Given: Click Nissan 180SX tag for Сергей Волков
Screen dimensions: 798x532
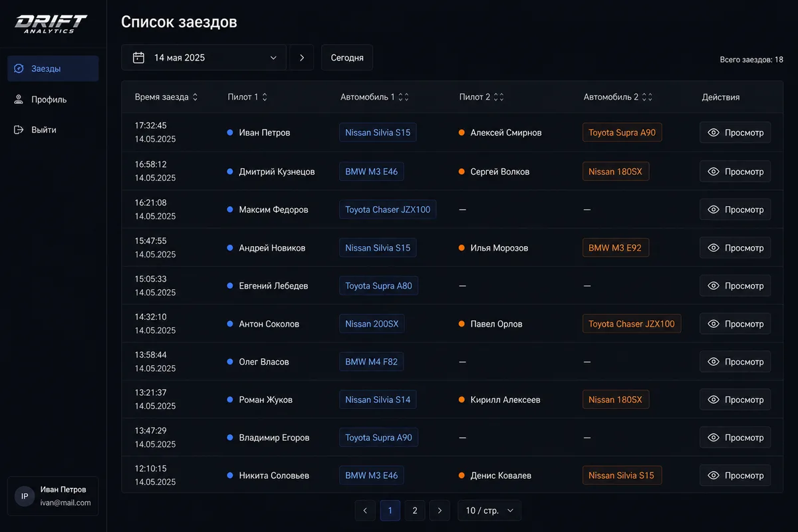Looking at the screenshot, I should click(615, 172).
